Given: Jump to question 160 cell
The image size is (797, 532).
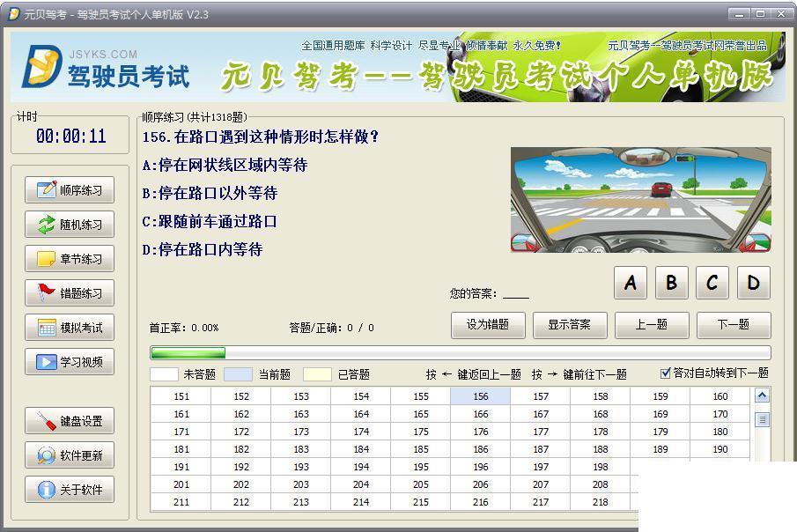Looking at the screenshot, I should 720,396.
